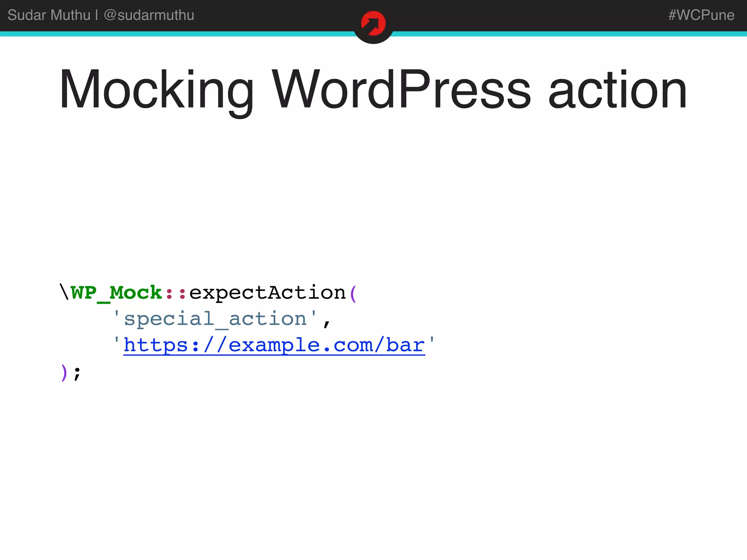Click the 'Sudar Muthu | @sudarmuthu' header text
Image resolution: width=747 pixels, height=560 pixels.
101,15
